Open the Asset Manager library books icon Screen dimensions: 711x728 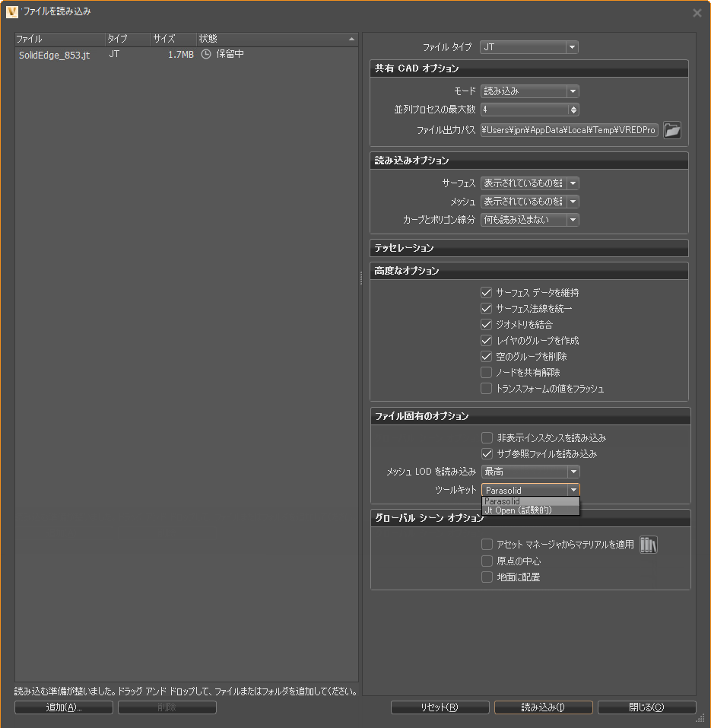point(649,545)
